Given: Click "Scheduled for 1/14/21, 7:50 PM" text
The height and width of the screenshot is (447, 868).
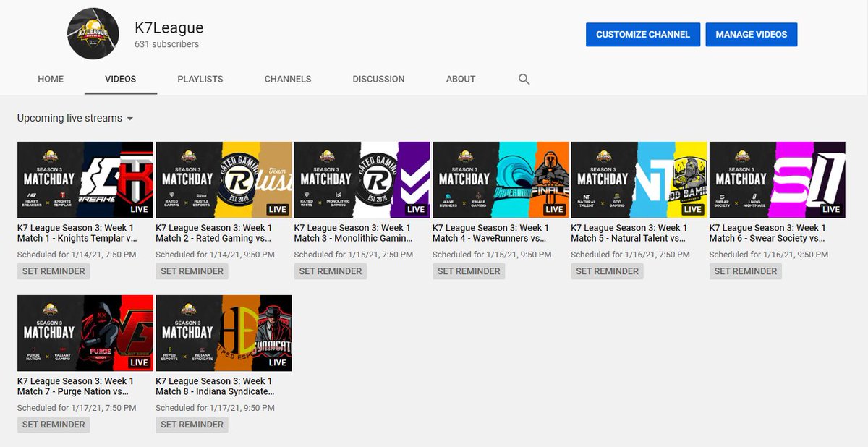Looking at the screenshot, I should tap(77, 255).
